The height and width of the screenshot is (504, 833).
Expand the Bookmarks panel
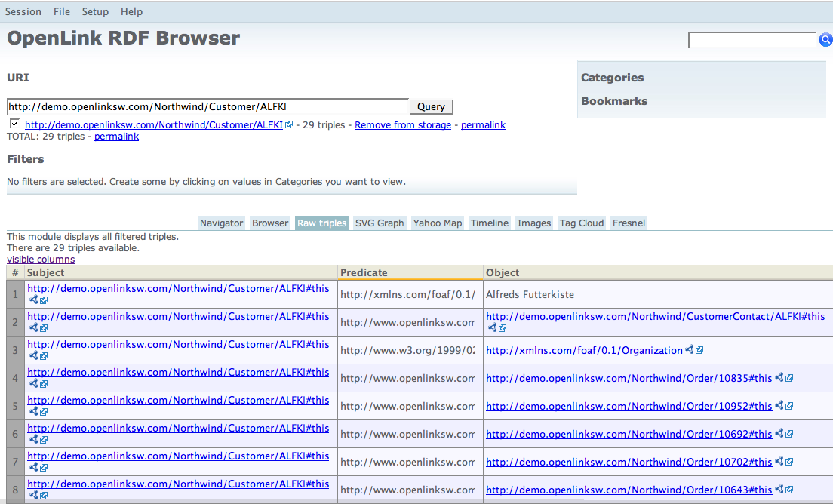614,101
